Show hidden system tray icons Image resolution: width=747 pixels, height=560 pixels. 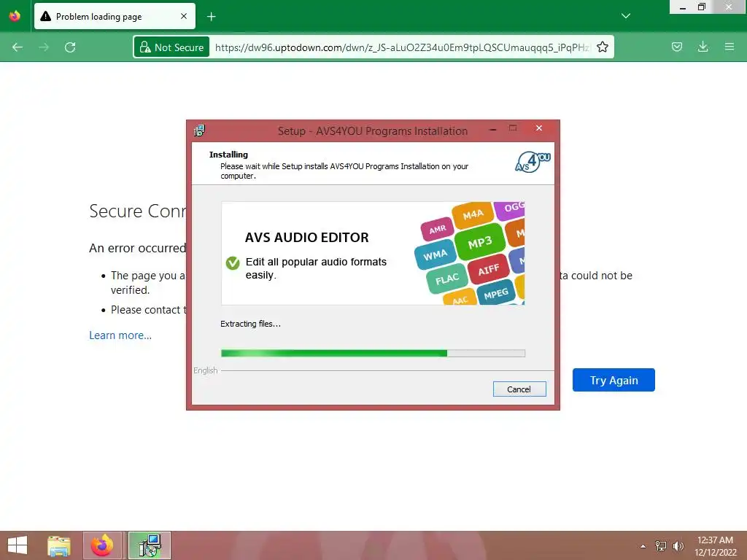click(643, 546)
